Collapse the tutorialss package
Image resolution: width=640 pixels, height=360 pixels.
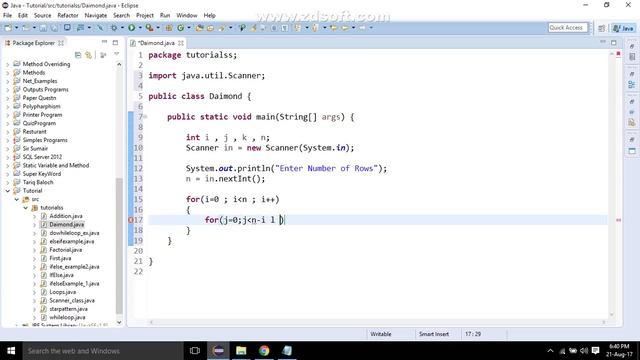[25, 208]
